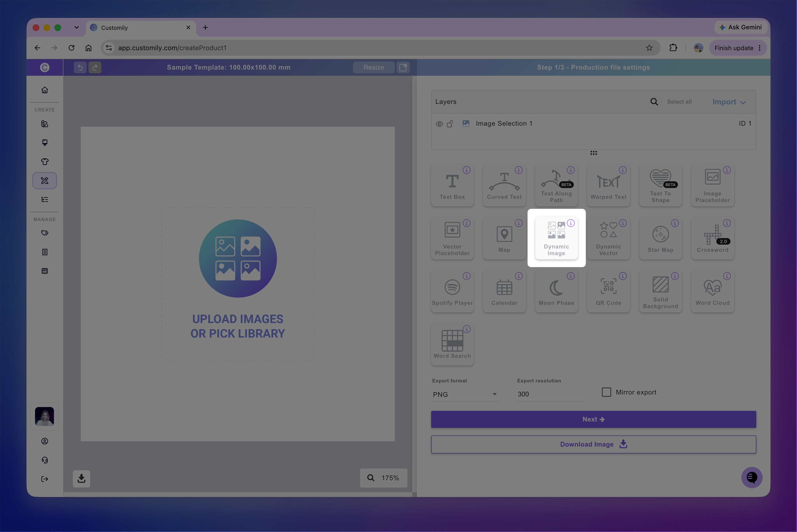
Task: Go to Home in the sidebar
Action: (x=44, y=90)
